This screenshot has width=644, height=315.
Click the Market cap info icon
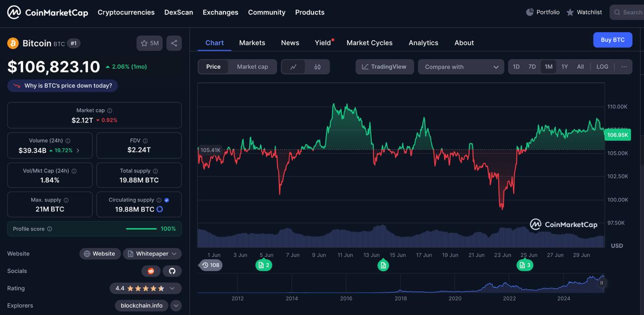click(110, 111)
